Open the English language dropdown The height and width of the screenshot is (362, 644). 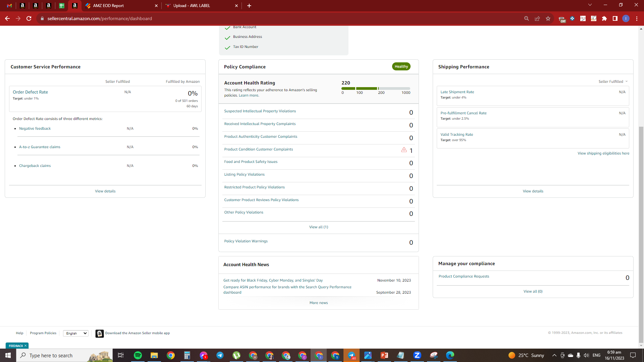tap(76, 333)
